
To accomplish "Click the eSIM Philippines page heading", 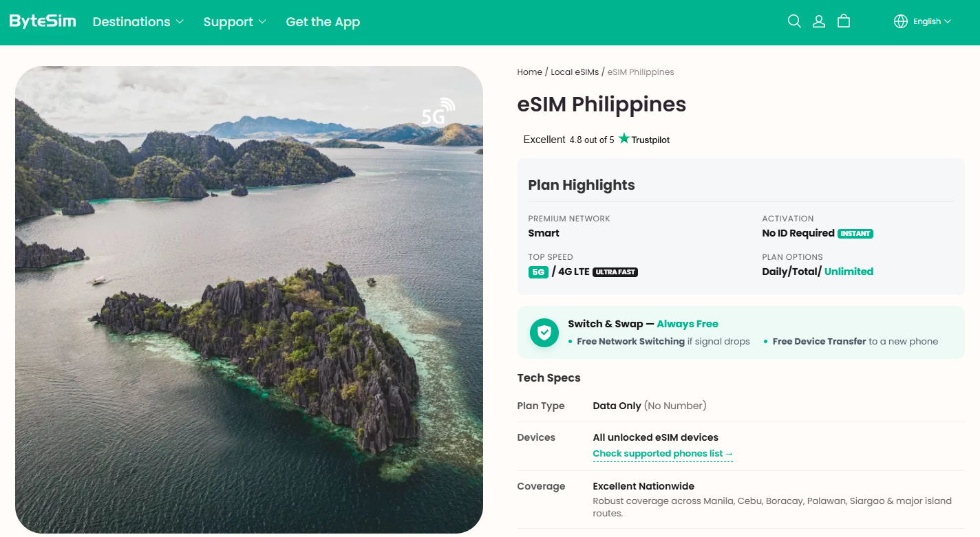I will (x=601, y=104).
